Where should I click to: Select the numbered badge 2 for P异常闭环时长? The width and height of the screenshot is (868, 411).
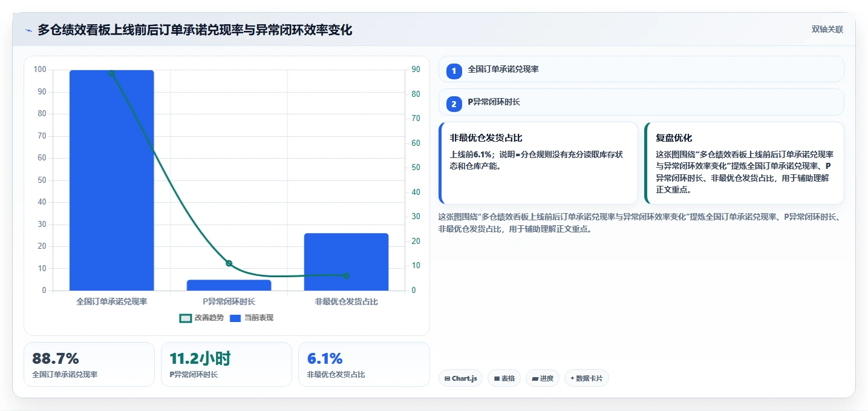click(x=454, y=104)
